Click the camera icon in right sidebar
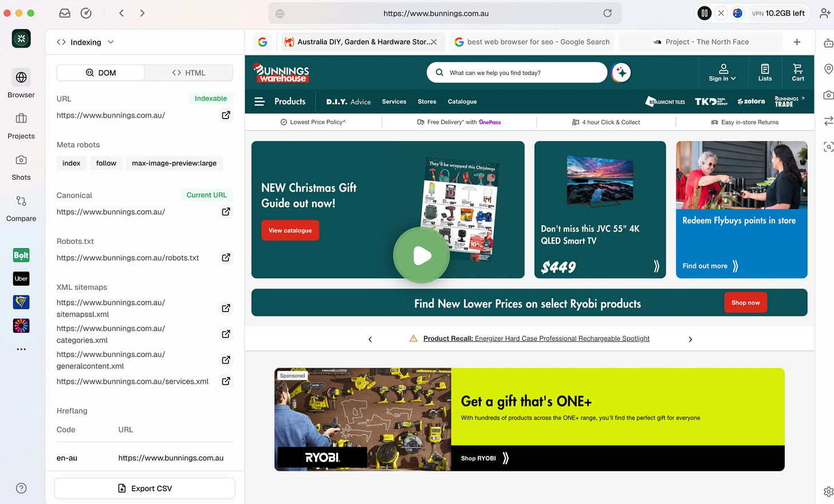The width and height of the screenshot is (834, 504). [x=828, y=95]
